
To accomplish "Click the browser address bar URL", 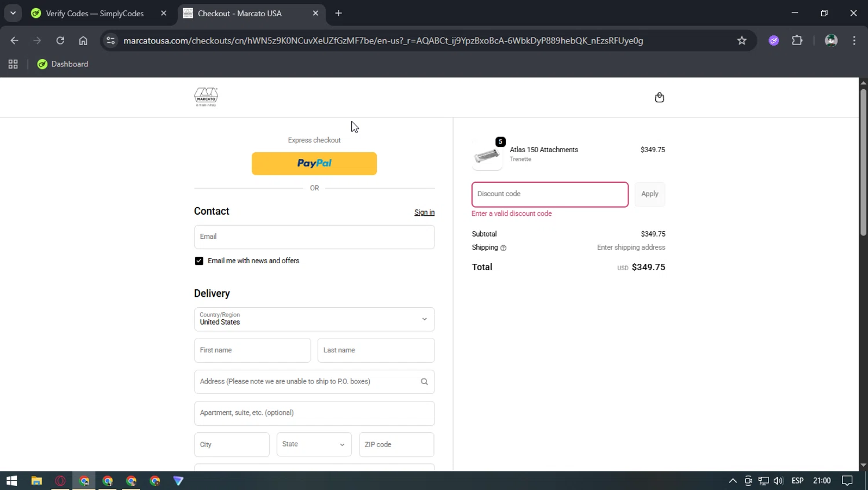I will [x=383, y=40].
